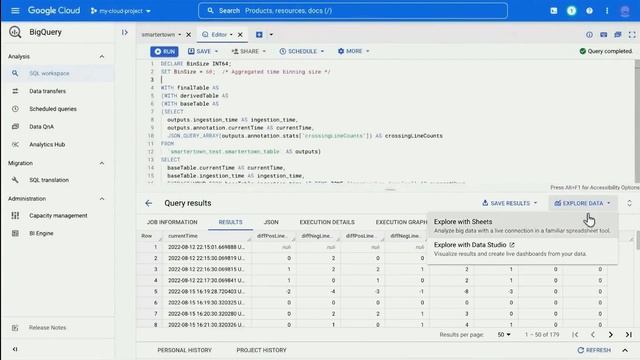Click the split tabs icon
The image size is (640, 360).
[x=618, y=35]
